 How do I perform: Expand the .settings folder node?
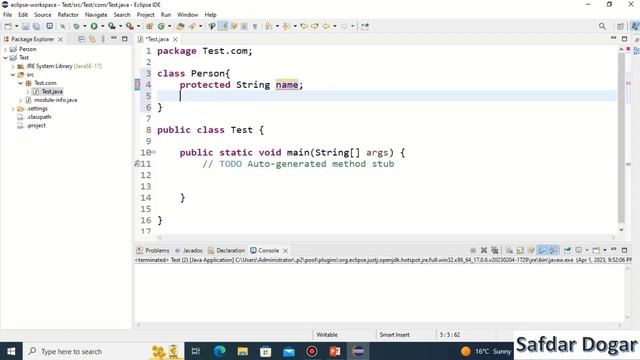[13, 109]
